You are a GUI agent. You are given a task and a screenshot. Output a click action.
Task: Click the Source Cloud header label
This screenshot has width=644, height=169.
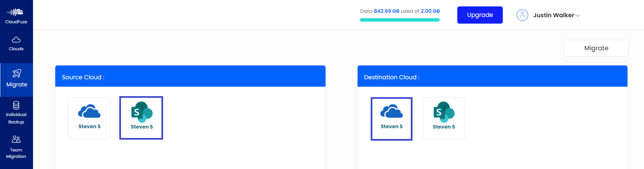pyautogui.click(x=83, y=77)
